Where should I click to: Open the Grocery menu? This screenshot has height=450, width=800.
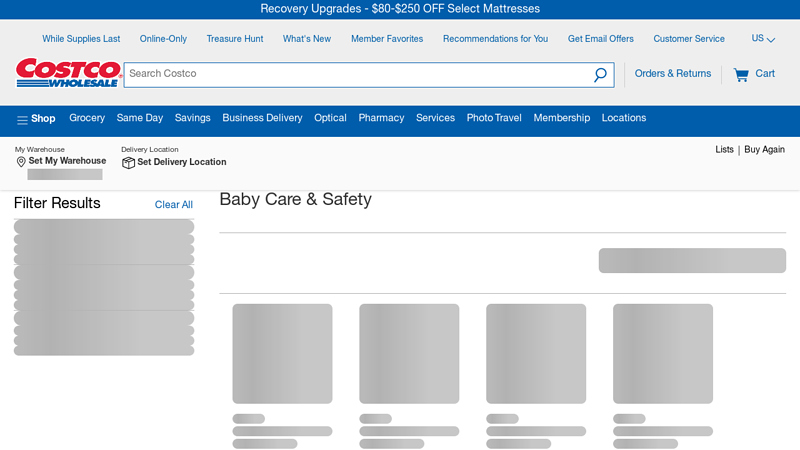pyautogui.click(x=87, y=118)
